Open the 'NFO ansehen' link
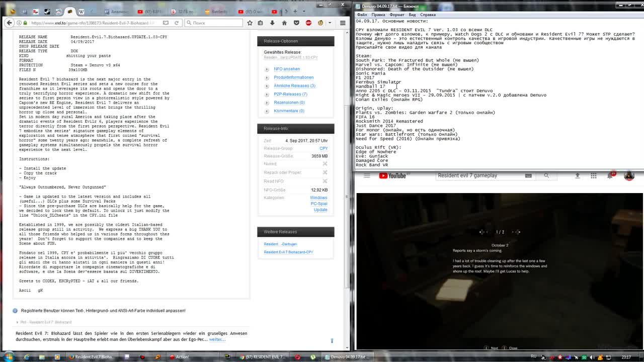 tap(287, 69)
